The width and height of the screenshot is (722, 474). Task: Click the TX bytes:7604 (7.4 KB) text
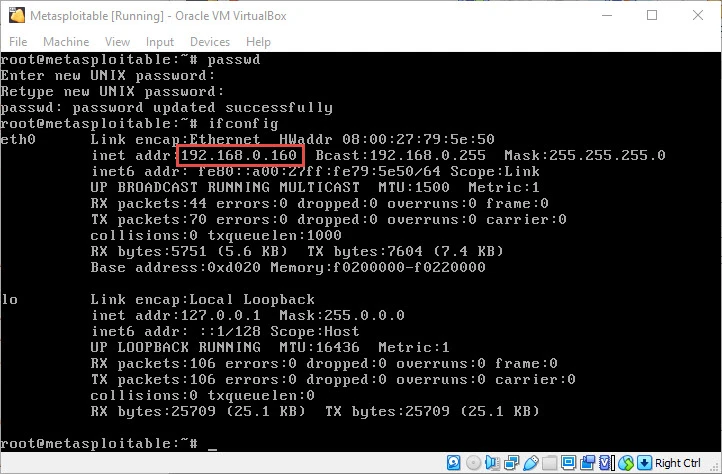click(x=405, y=252)
